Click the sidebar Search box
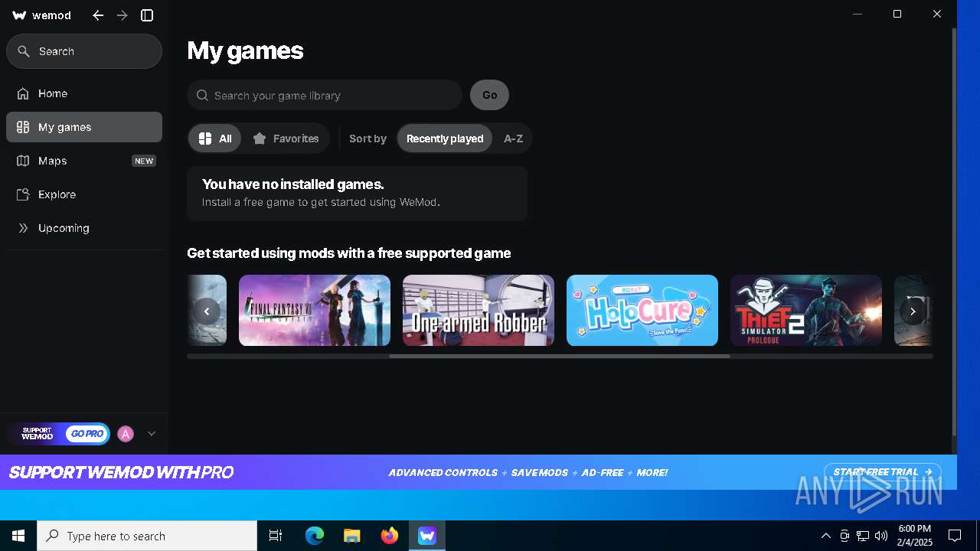 pyautogui.click(x=84, y=51)
